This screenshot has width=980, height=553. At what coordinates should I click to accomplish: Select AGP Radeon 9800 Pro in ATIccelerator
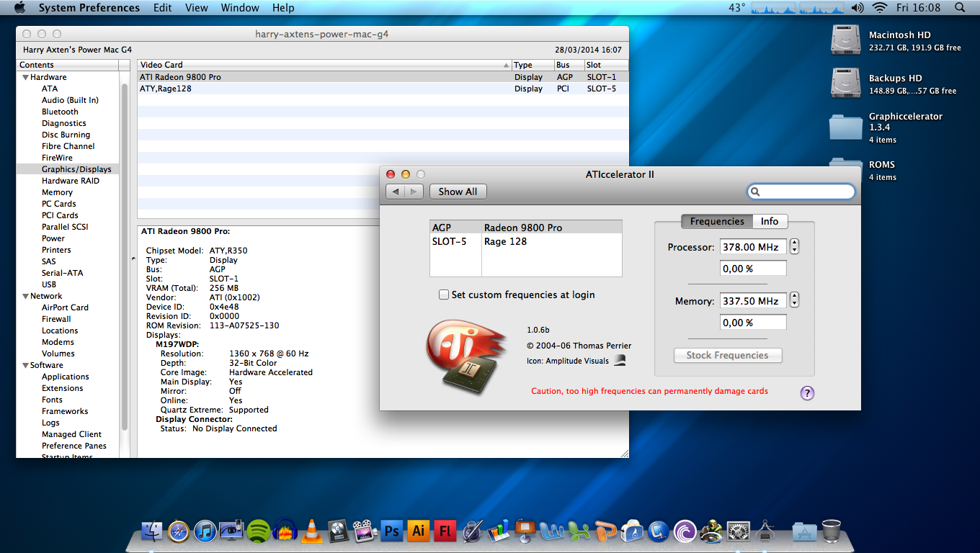pyautogui.click(x=526, y=227)
